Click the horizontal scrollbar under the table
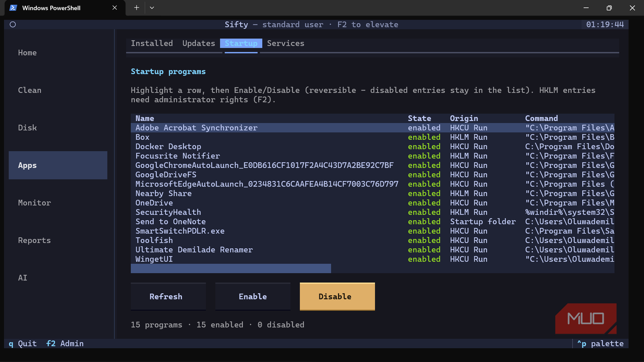644x362 pixels. [x=231, y=268]
